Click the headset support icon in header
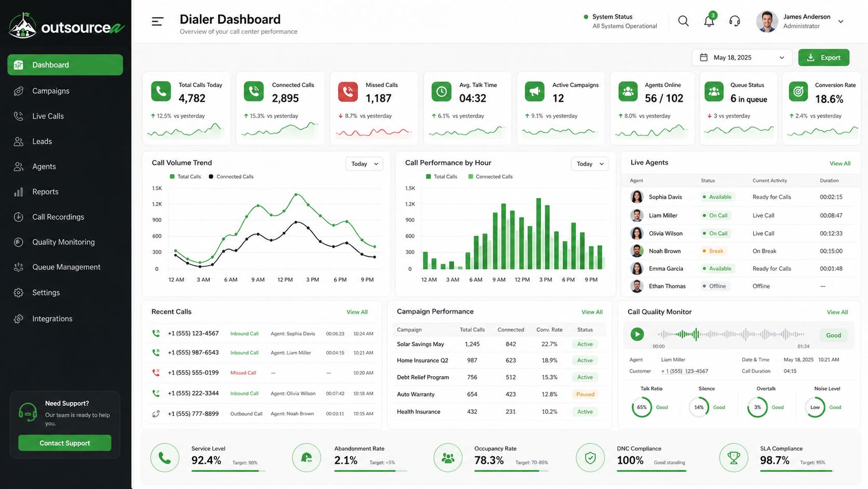This screenshot has height=489, width=868. (x=735, y=21)
